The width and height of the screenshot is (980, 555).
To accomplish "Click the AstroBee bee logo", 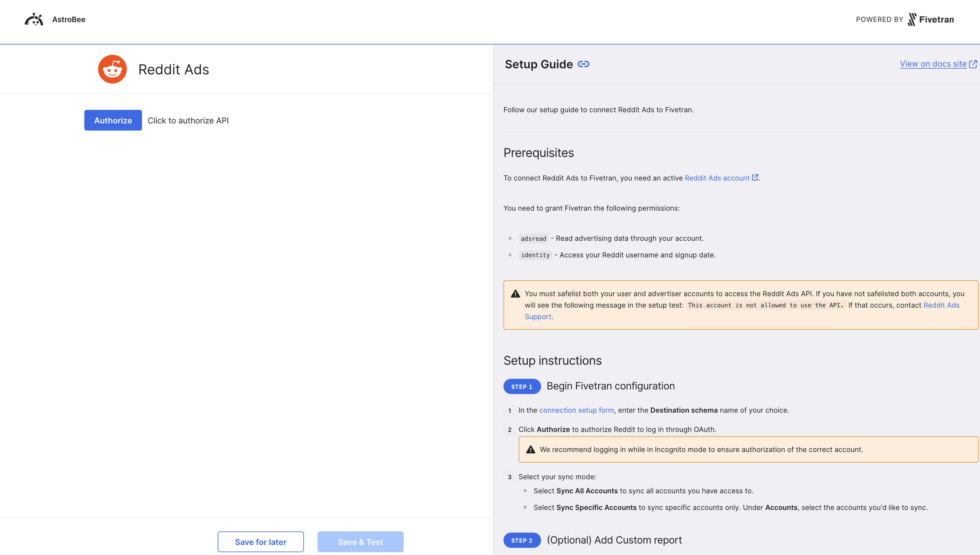I will [x=34, y=19].
